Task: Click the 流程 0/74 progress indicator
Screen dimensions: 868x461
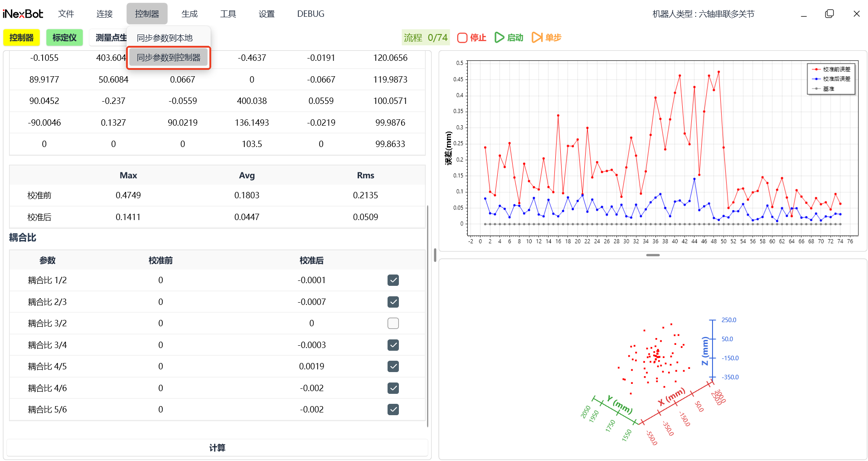Action: point(426,38)
